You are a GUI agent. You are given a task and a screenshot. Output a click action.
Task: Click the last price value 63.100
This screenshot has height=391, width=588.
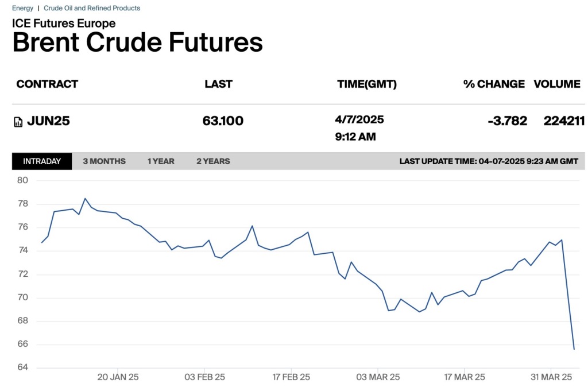[x=223, y=121]
